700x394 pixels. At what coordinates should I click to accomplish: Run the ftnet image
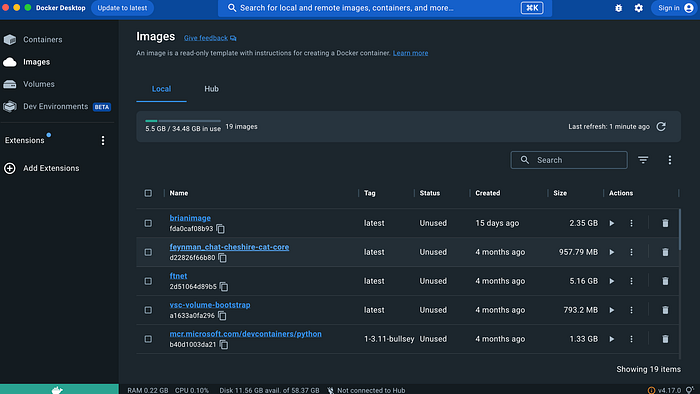tap(612, 281)
